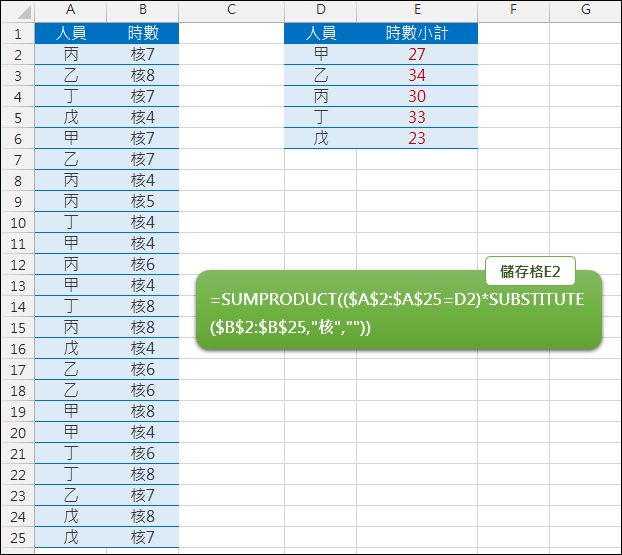This screenshot has width=622, height=555.
Task: Select cell B19 containing 核8
Action: (143, 411)
